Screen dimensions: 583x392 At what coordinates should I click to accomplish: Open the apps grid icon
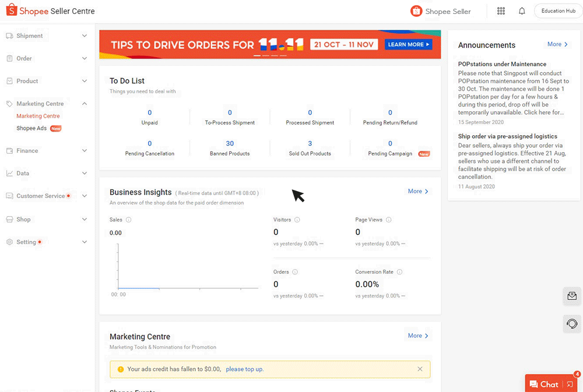pos(501,11)
